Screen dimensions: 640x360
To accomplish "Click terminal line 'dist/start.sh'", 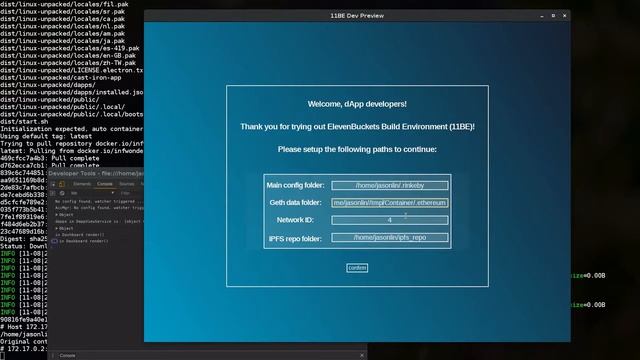I will tap(24, 122).
